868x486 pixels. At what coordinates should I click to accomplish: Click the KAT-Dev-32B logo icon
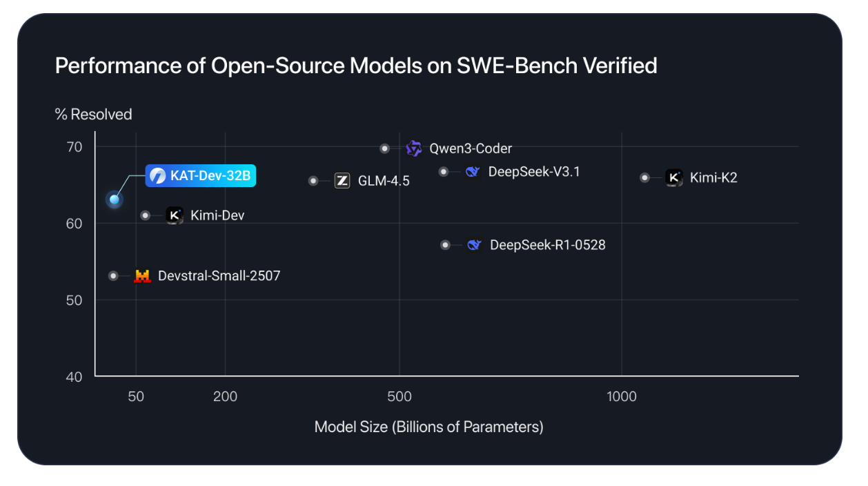click(158, 176)
